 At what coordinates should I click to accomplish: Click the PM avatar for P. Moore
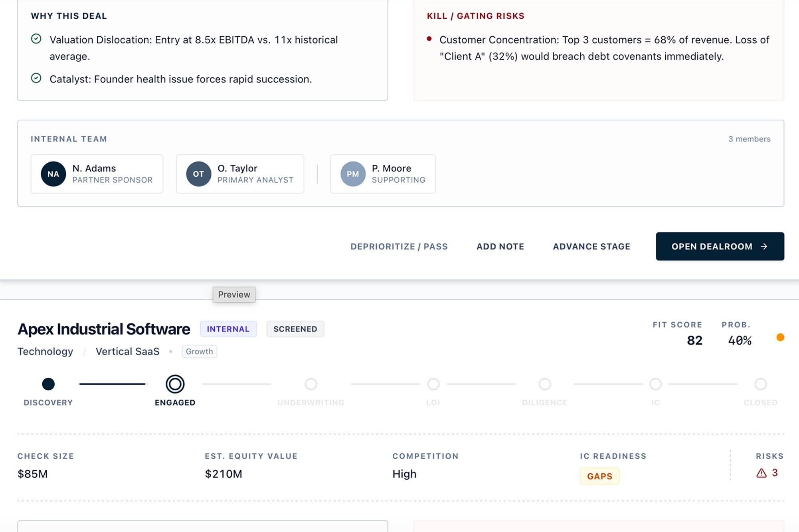pyautogui.click(x=353, y=174)
